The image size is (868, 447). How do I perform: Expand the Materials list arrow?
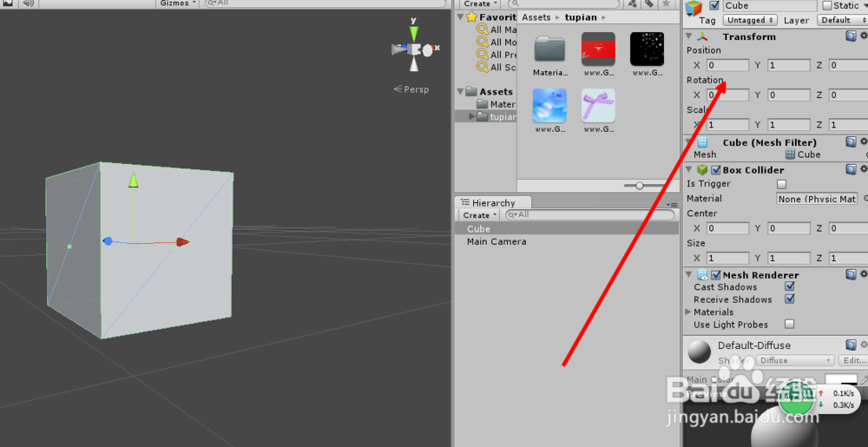coord(688,312)
